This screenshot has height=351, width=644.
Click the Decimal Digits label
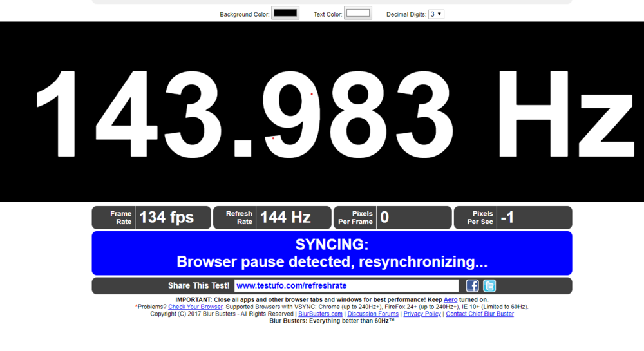(x=406, y=14)
